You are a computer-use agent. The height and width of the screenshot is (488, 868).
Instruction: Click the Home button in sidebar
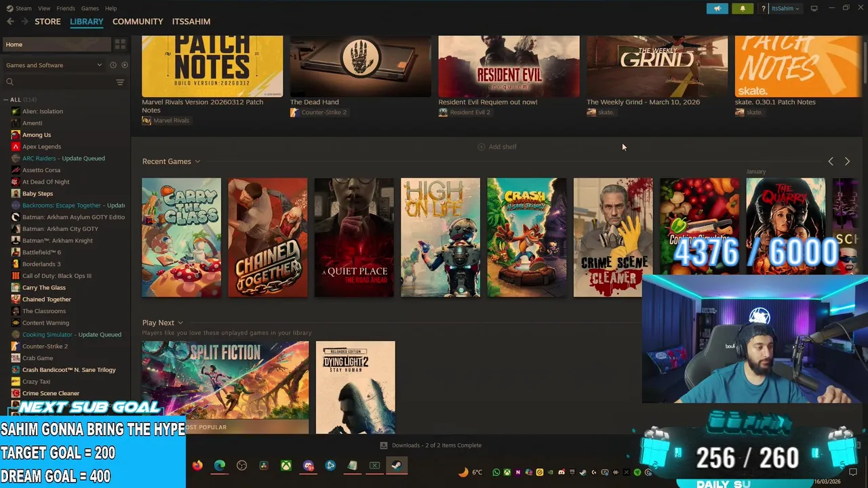pos(56,44)
